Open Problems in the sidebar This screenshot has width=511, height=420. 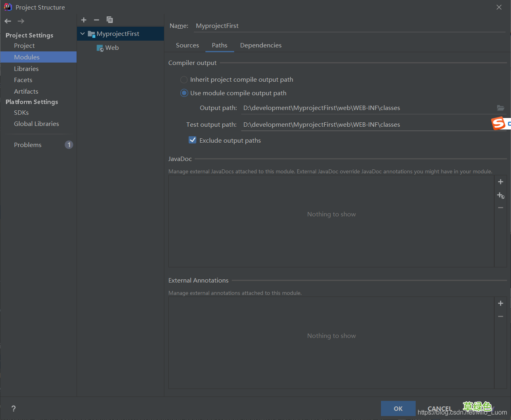[x=28, y=145]
